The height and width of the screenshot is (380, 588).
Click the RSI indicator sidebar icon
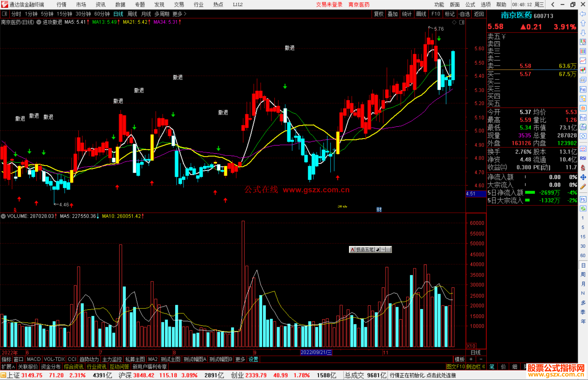(x=583, y=158)
